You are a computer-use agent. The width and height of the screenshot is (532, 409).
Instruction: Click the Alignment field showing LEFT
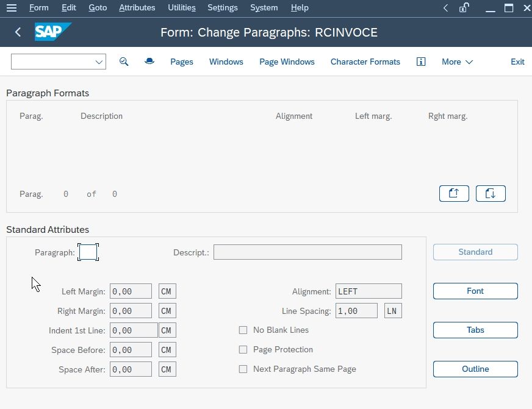(369, 291)
